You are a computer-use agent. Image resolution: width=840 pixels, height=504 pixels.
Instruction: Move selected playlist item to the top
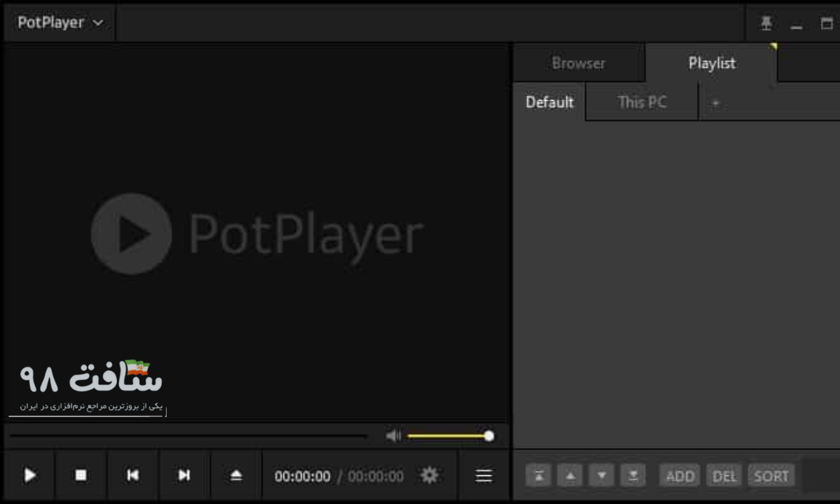[x=538, y=475]
